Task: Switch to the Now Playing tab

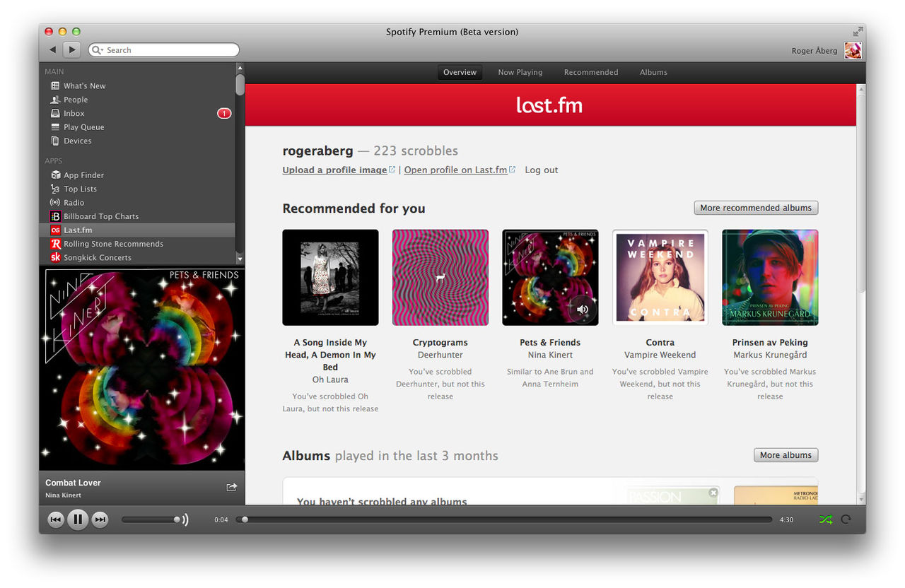Action: click(520, 72)
